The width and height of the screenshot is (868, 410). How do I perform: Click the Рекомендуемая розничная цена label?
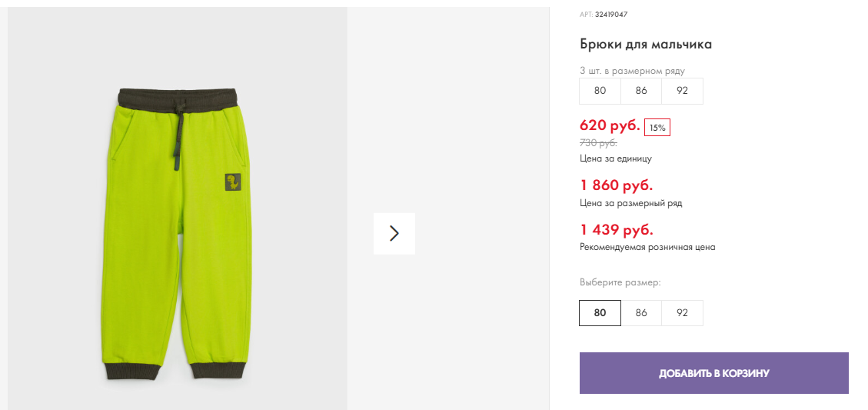(x=647, y=248)
